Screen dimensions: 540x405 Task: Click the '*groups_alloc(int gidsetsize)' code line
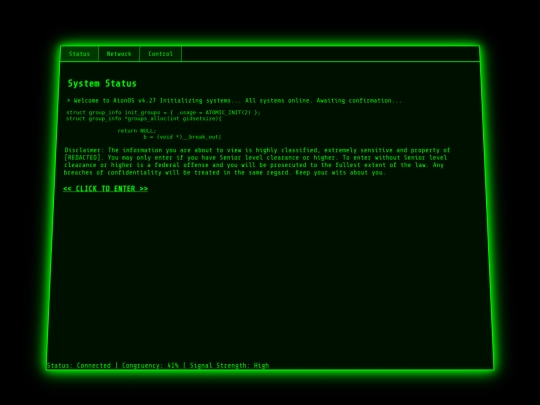144,118
